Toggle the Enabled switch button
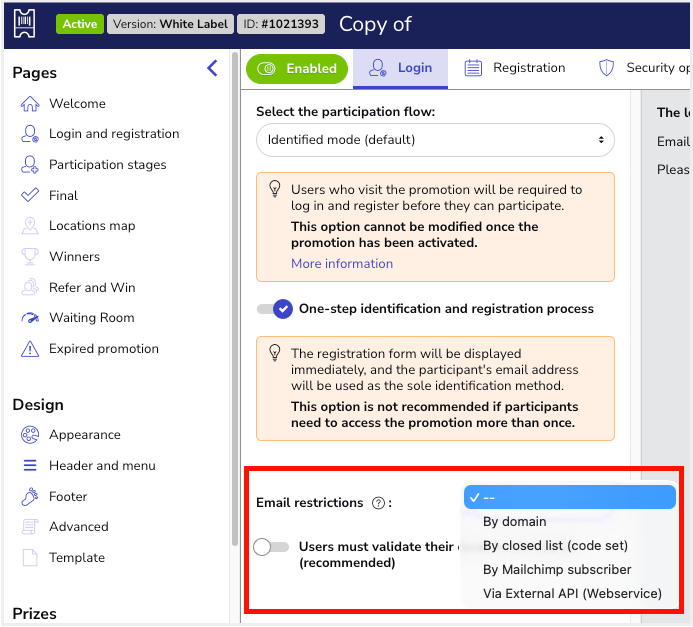 click(297, 69)
